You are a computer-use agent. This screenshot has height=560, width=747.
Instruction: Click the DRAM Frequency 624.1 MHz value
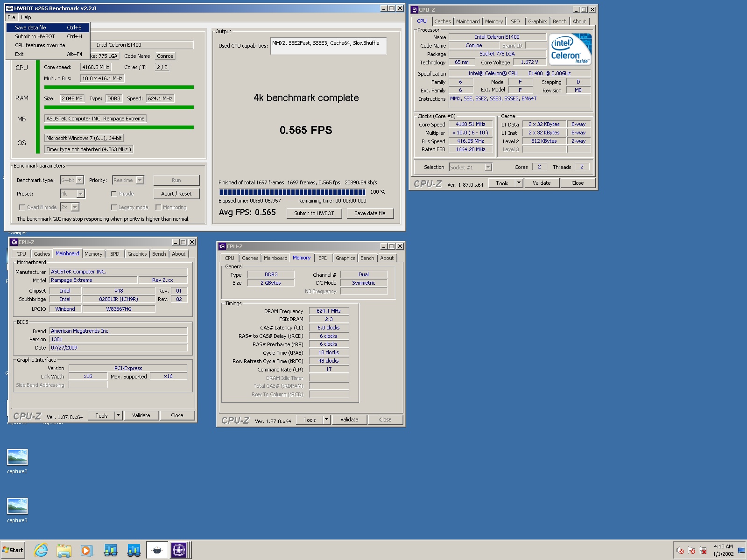pyautogui.click(x=329, y=311)
